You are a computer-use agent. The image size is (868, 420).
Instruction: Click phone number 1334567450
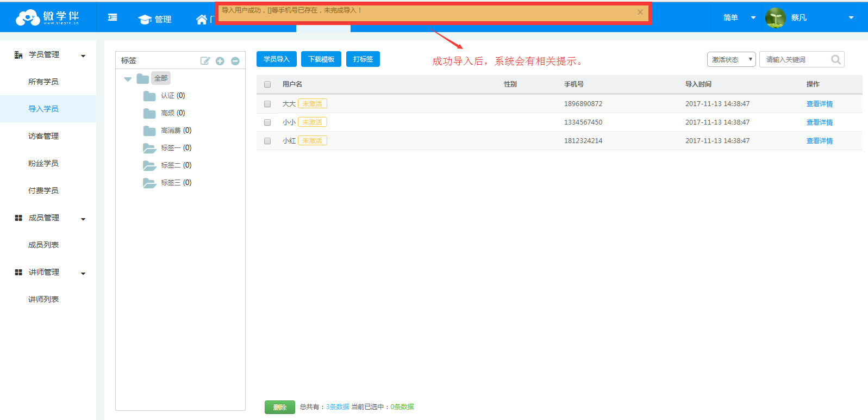tap(583, 122)
